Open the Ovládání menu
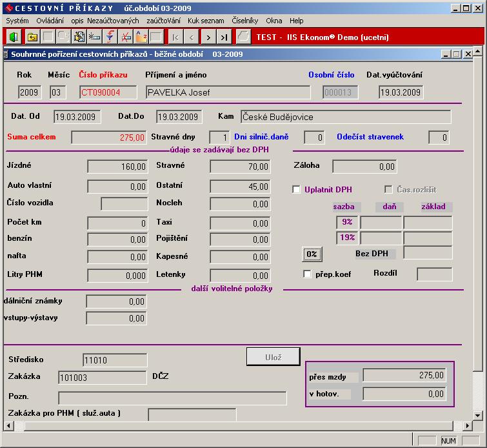 [50, 21]
